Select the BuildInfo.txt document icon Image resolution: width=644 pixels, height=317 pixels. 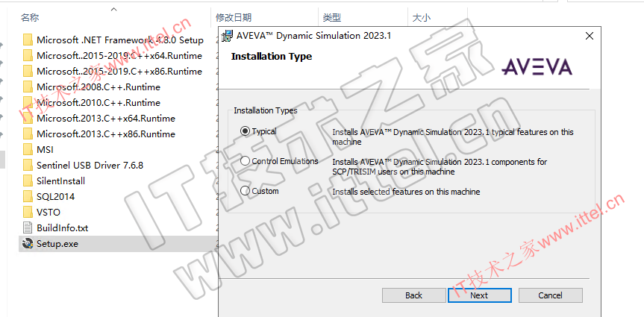28,228
